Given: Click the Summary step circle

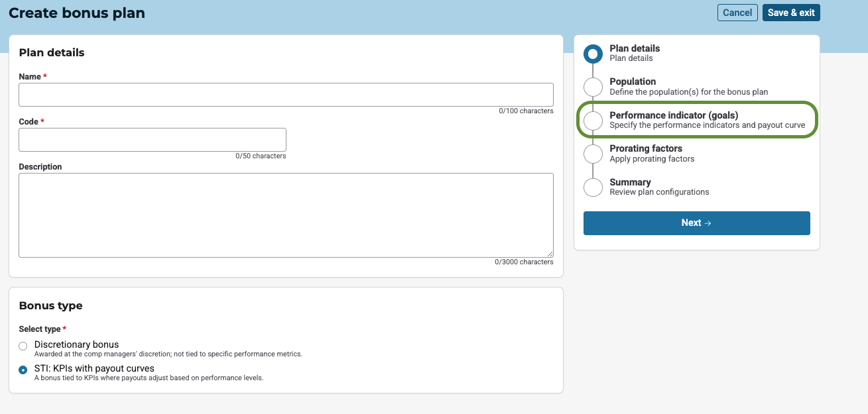Looking at the screenshot, I should 593,187.
